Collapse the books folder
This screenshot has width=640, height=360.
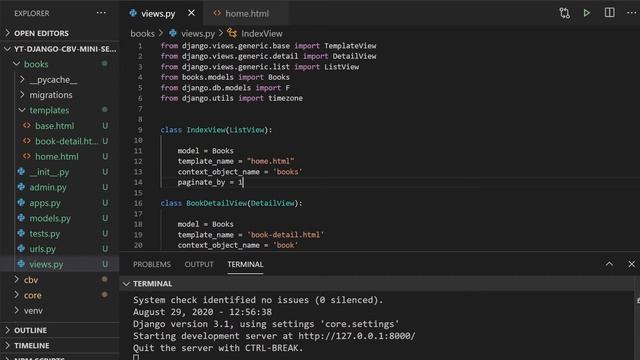tap(60, 64)
